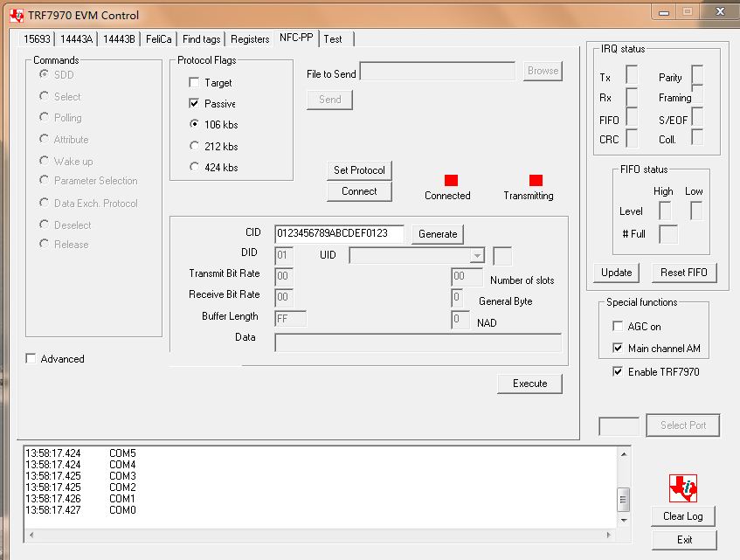Click the title bar TI application icon
The width and height of the screenshot is (740, 560).
coord(17,15)
